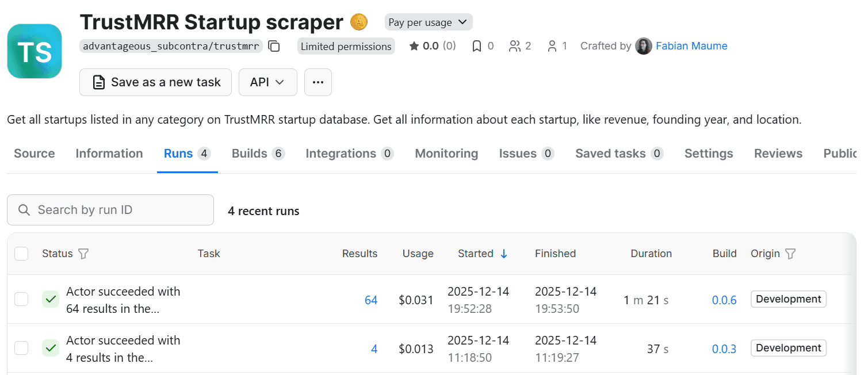Viewport: 868px width, 375px height.
Task: Open Fabian Maume's profile link
Action: pyautogui.click(x=691, y=46)
